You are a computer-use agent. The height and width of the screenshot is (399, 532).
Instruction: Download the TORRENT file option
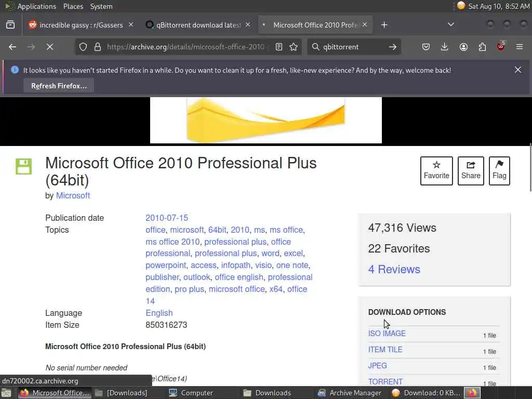[385, 382]
